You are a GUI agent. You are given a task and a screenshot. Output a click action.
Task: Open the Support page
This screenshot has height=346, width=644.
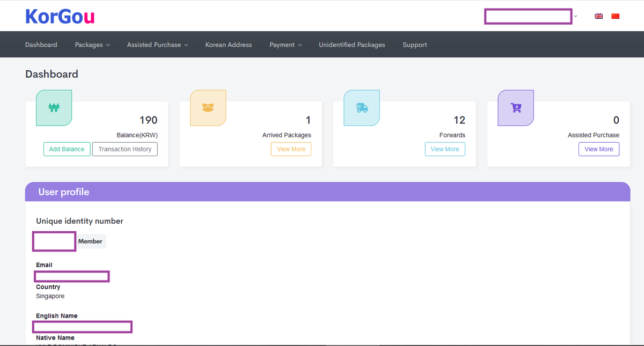(x=415, y=45)
